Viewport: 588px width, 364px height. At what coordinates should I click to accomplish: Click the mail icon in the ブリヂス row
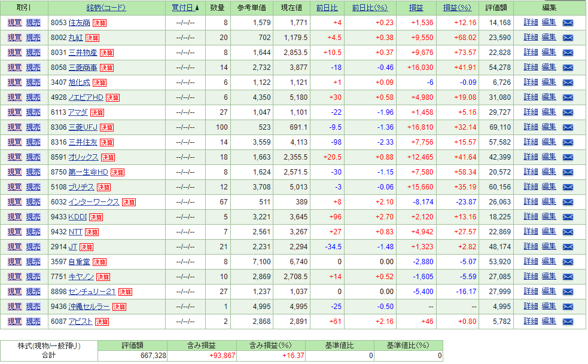click(568, 187)
